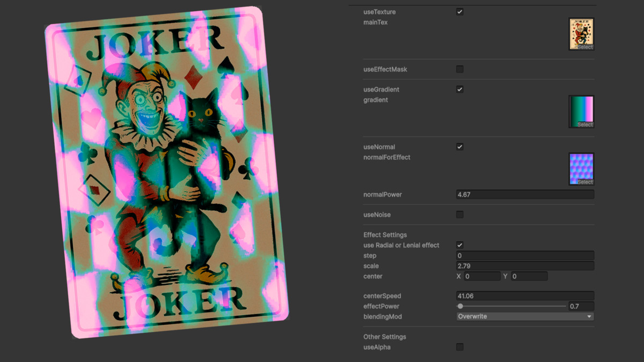The height and width of the screenshot is (362, 644).
Task: Click the Effect Settings header text
Action: click(x=385, y=235)
